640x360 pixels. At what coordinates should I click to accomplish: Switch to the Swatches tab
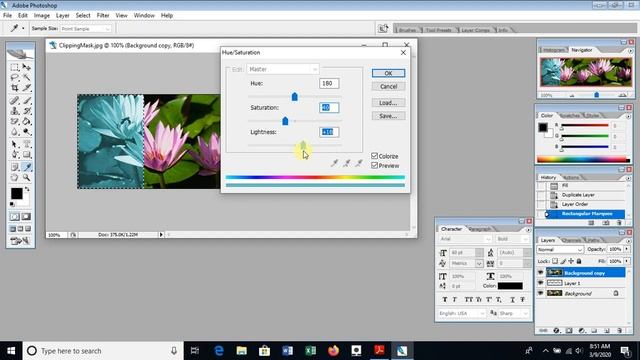pyautogui.click(x=569, y=116)
